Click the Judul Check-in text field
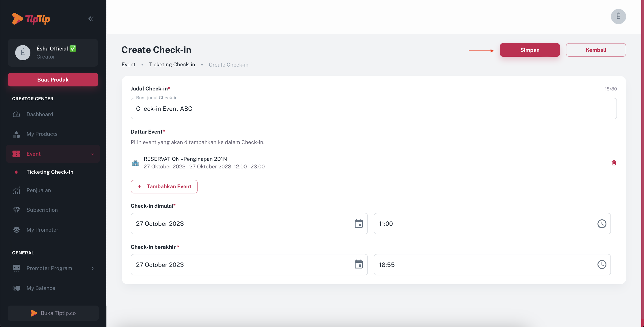644x327 pixels. pyautogui.click(x=373, y=109)
